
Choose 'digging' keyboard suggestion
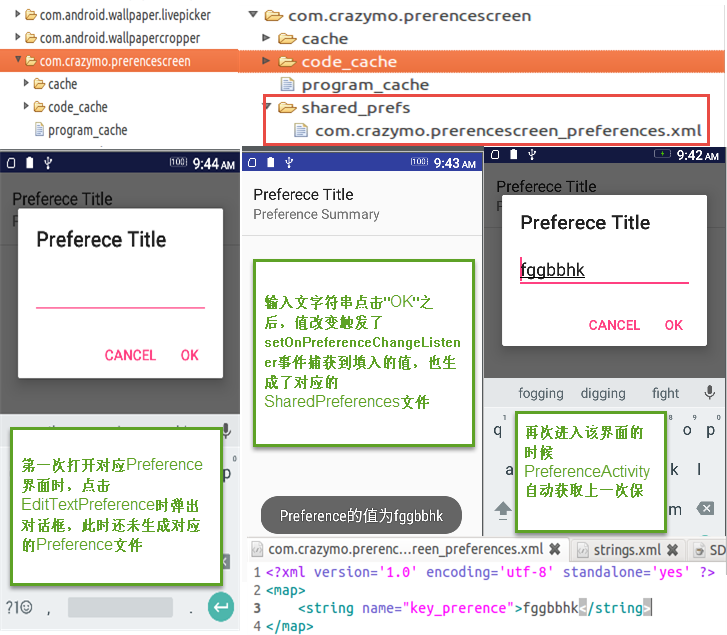(603, 393)
